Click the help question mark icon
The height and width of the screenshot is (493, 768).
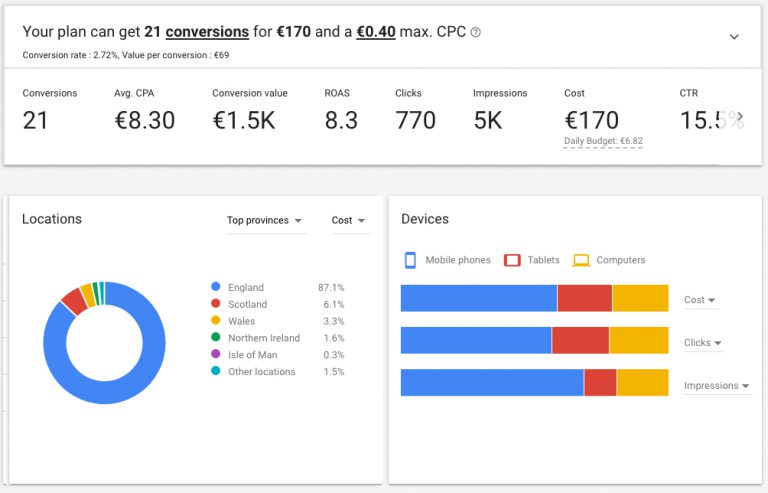pos(476,33)
